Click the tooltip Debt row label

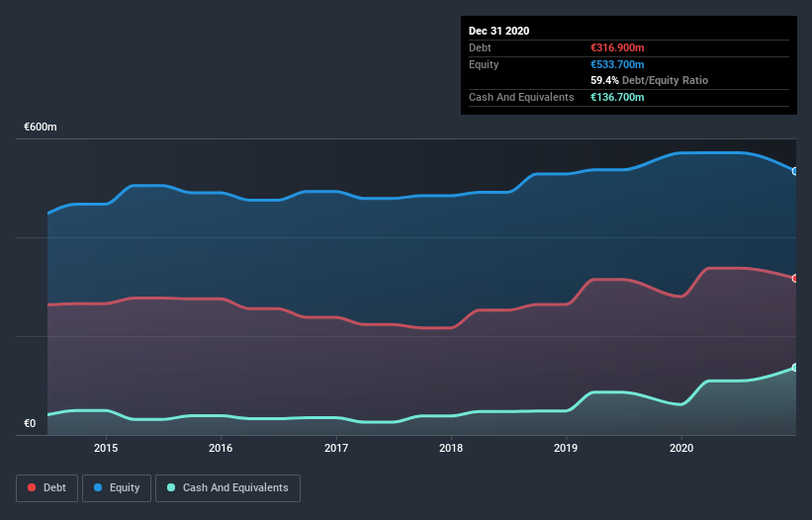pos(480,47)
